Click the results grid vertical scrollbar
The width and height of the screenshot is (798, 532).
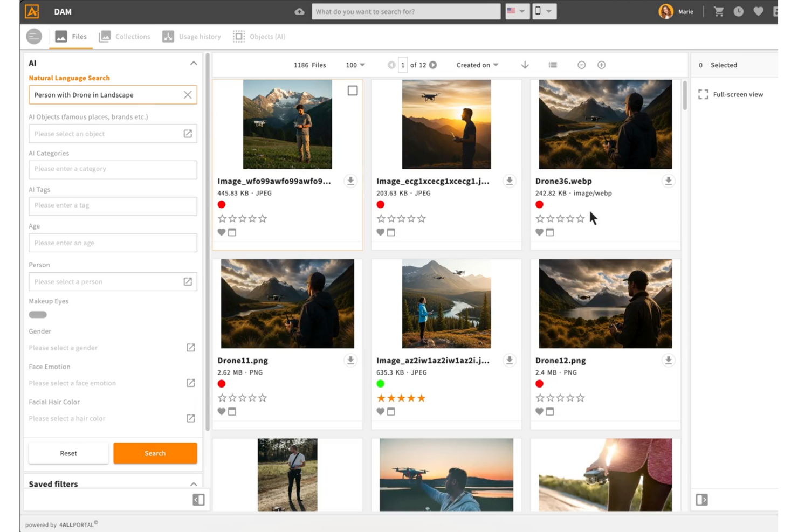[685, 95]
